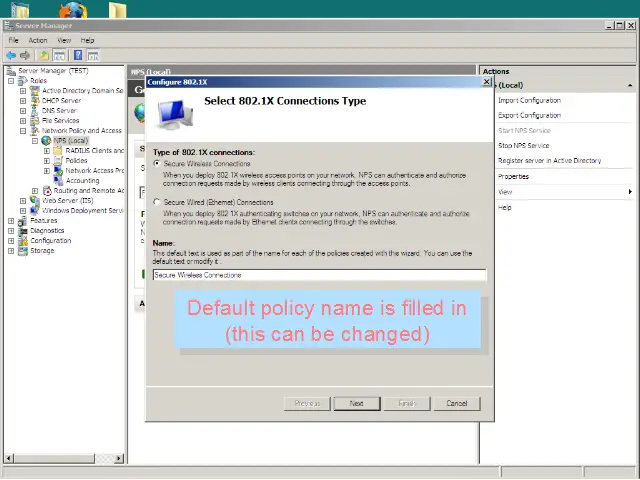Viewport: 640px width, 480px height.
Task: Click Stop NPS Service action
Action: point(524,146)
